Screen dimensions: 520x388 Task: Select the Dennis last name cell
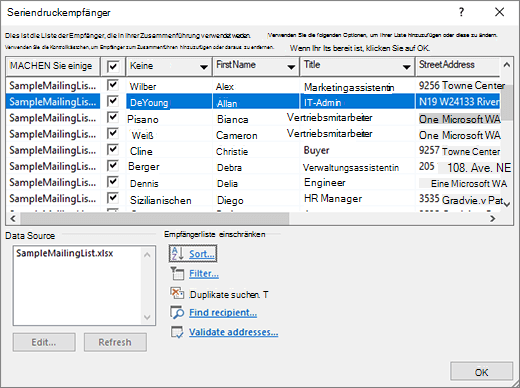[169, 183]
